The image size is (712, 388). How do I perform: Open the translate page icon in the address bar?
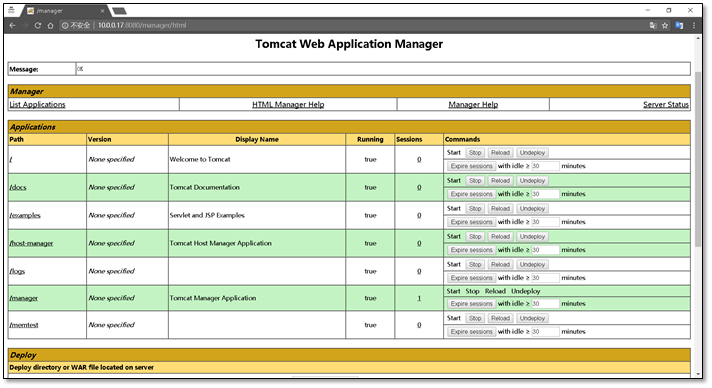click(x=653, y=25)
